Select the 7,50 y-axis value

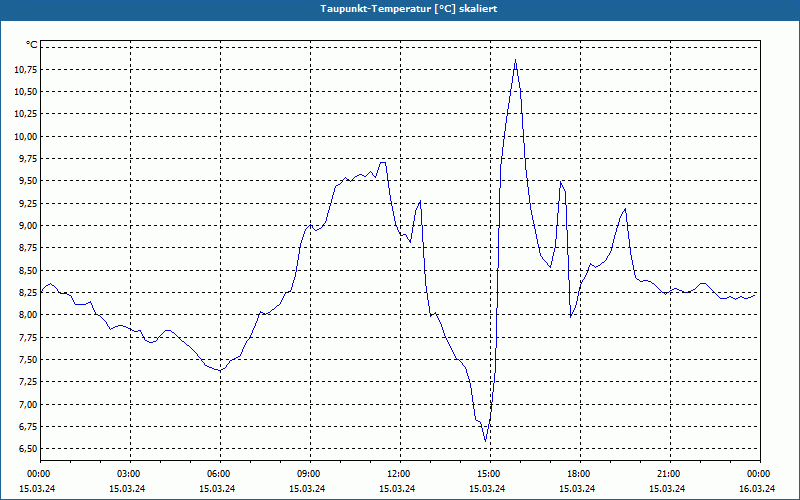27,360
